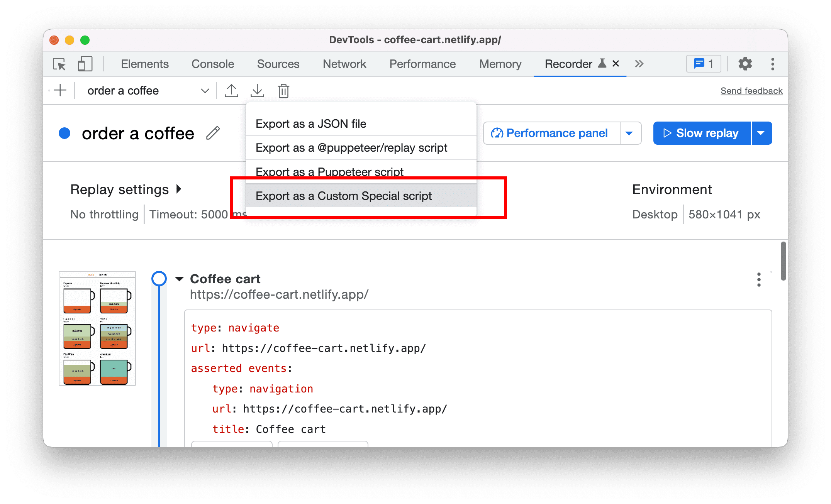Click the Send feedback link
The width and height of the screenshot is (831, 504).
[x=751, y=90]
